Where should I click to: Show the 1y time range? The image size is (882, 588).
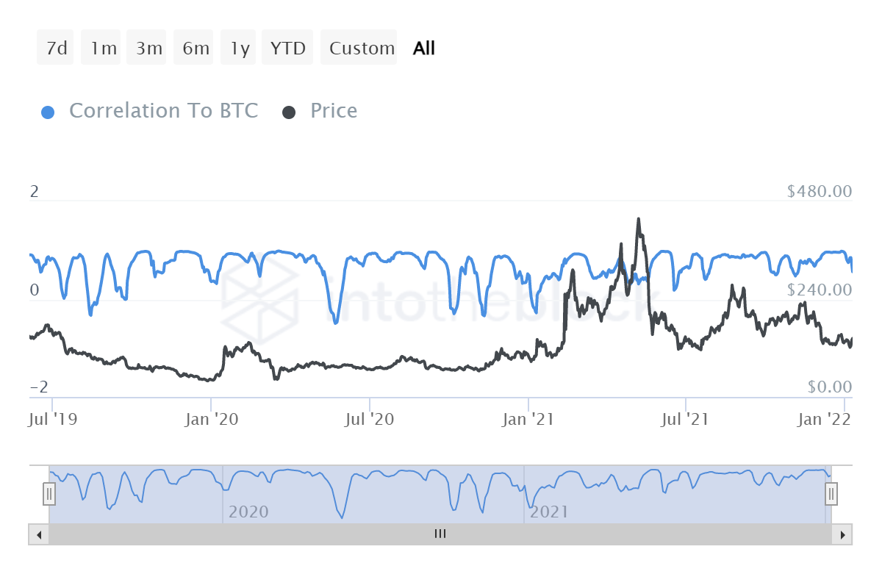click(x=239, y=49)
